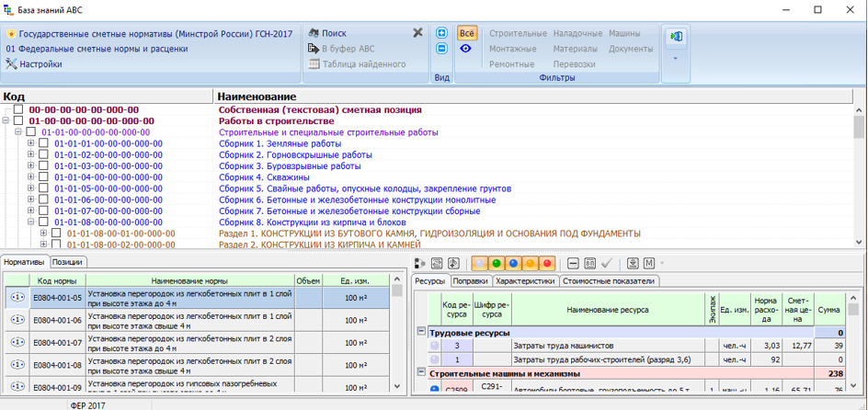Click info icon for norm E0804-001-07

point(18,342)
